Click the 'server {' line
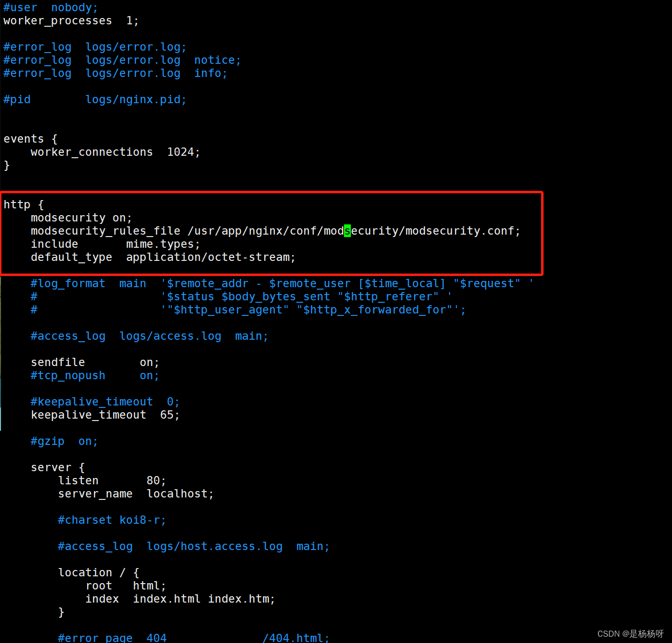 tap(58, 468)
